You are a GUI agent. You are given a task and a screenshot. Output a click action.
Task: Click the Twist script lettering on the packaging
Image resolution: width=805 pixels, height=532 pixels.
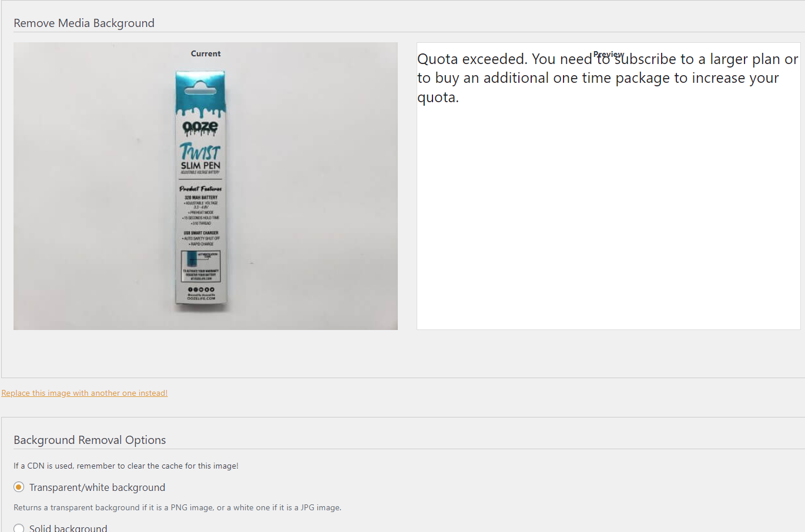pos(200,151)
